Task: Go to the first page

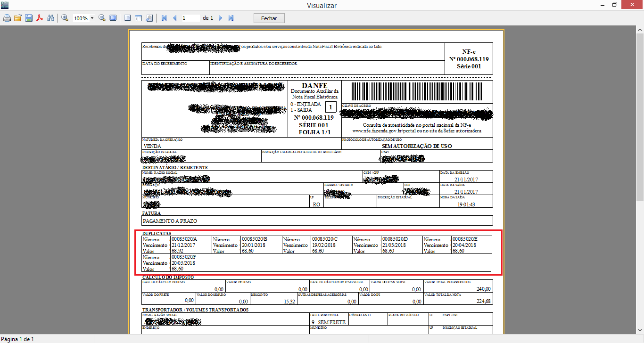Action: coord(164,18)
